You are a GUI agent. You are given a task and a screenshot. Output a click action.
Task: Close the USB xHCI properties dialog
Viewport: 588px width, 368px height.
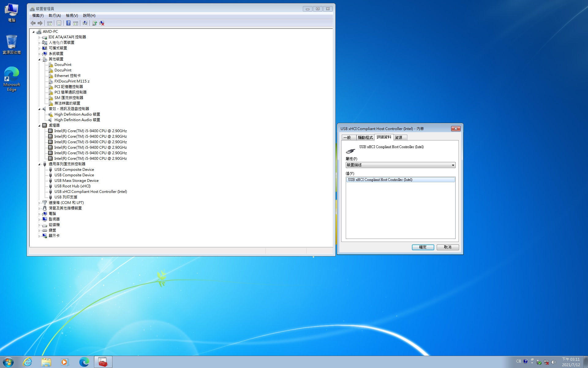point(456,128)
